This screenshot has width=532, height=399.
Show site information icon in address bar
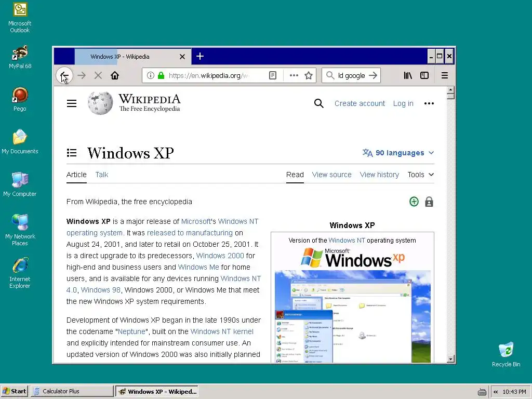(x=151, y=75)
